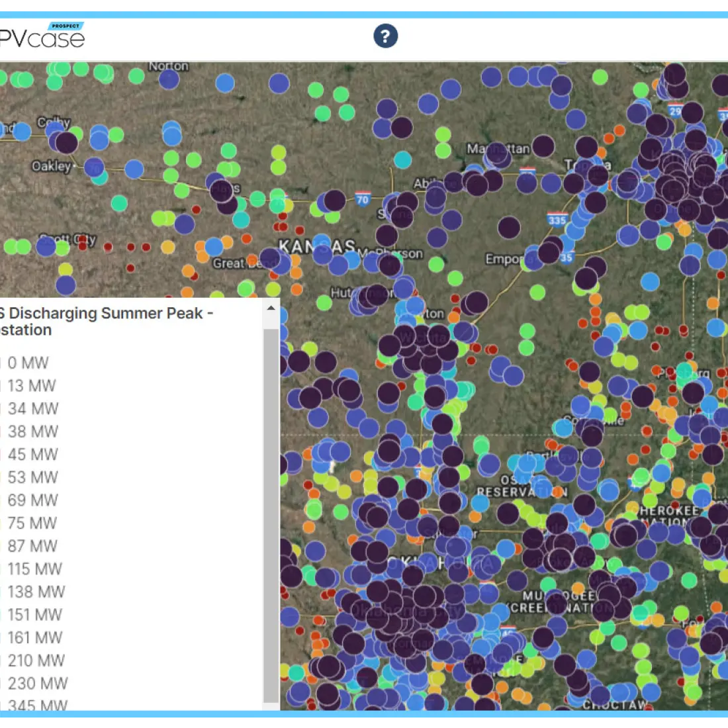The height and width of the screenshot is (728, 728).
Task: Click the PVcase Prospect logo
Action: point(42,36)
